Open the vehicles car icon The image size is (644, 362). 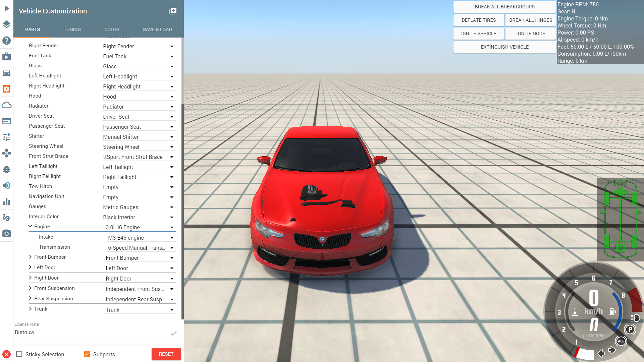pyautogui.click(x=6, y=73)
